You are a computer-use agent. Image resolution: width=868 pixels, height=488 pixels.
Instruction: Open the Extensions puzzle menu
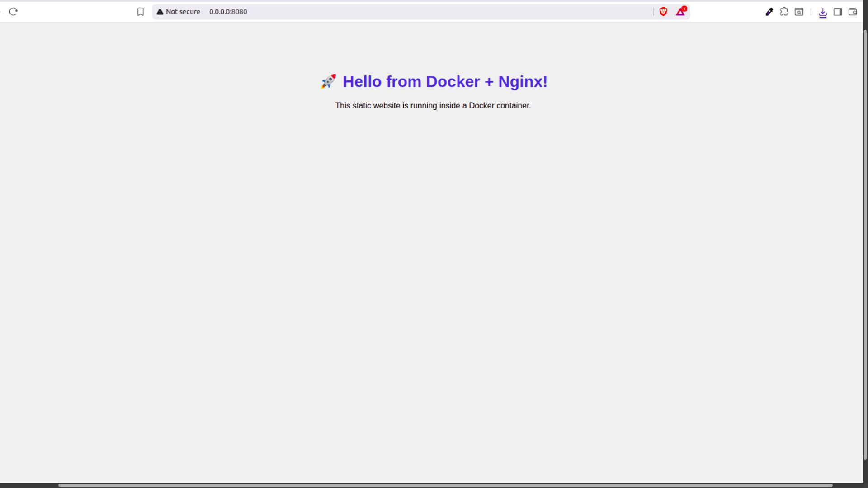coord(784,12)
